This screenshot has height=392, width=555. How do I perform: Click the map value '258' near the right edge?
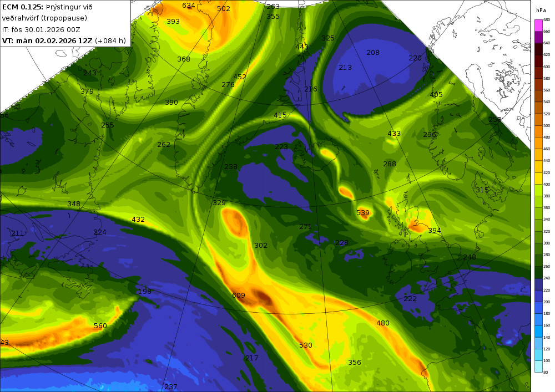coord(495,119)
